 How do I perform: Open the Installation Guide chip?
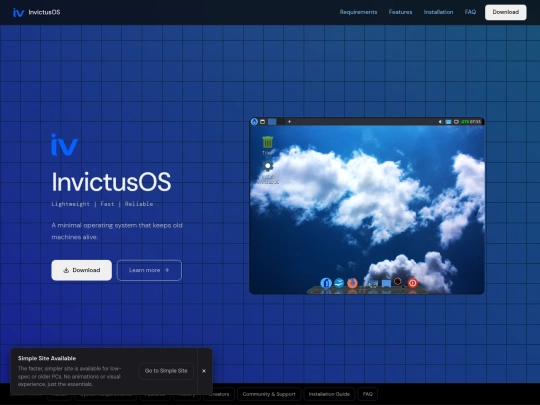pos(329,394)
